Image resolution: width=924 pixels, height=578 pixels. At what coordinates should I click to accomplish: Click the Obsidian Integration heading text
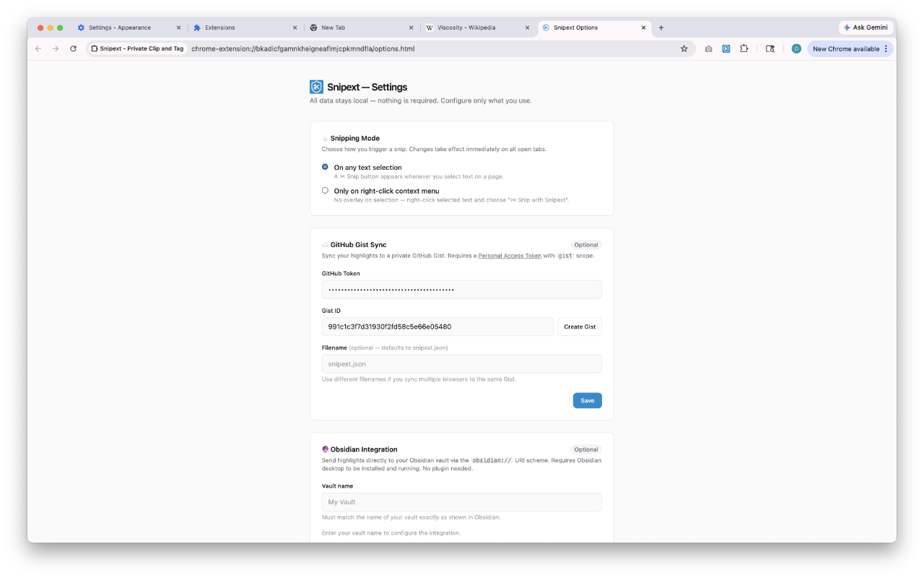point(364,449)
